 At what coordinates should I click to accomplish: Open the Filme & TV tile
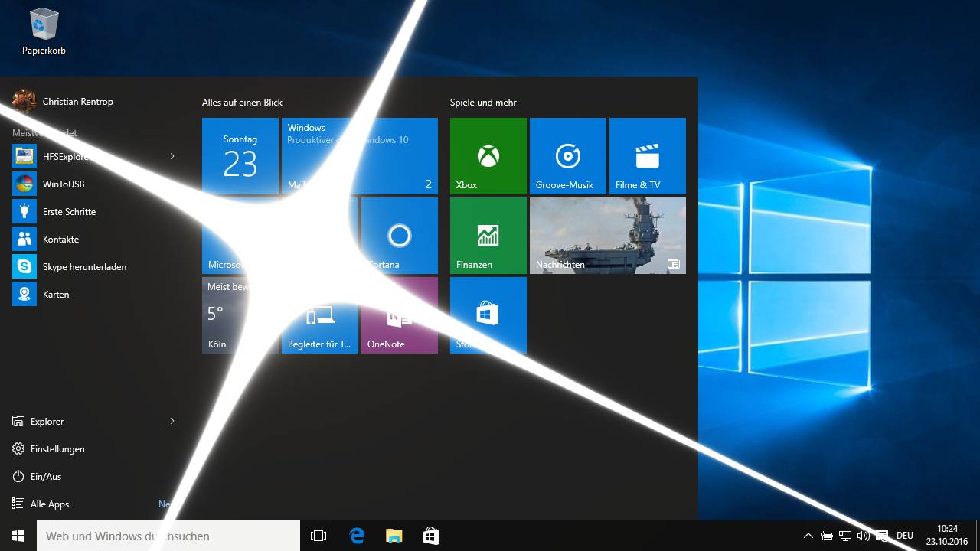click(x=648, y=156)
